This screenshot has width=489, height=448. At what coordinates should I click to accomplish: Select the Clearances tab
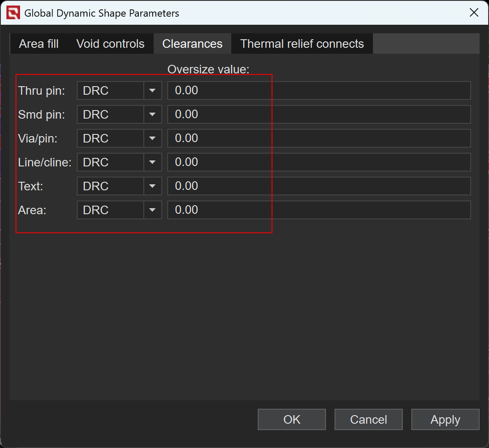pos(192,44)
